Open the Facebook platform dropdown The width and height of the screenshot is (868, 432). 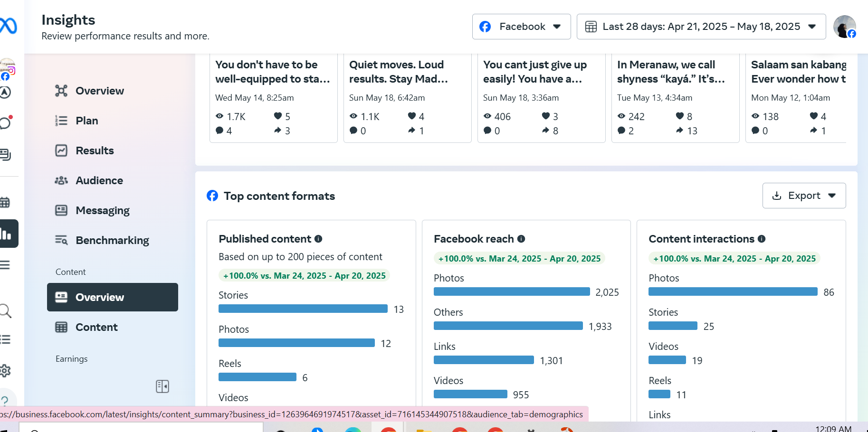[521, 27]
